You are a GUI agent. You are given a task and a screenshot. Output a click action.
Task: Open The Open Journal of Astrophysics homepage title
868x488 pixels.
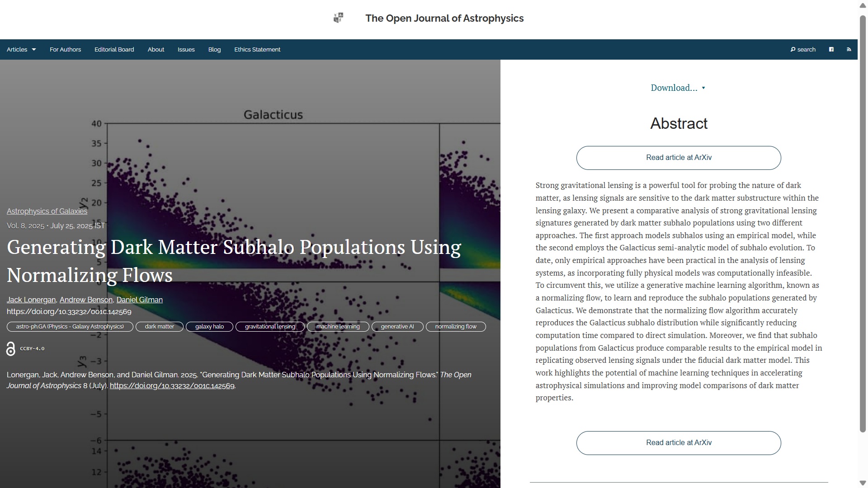click(x=444, y=19)
